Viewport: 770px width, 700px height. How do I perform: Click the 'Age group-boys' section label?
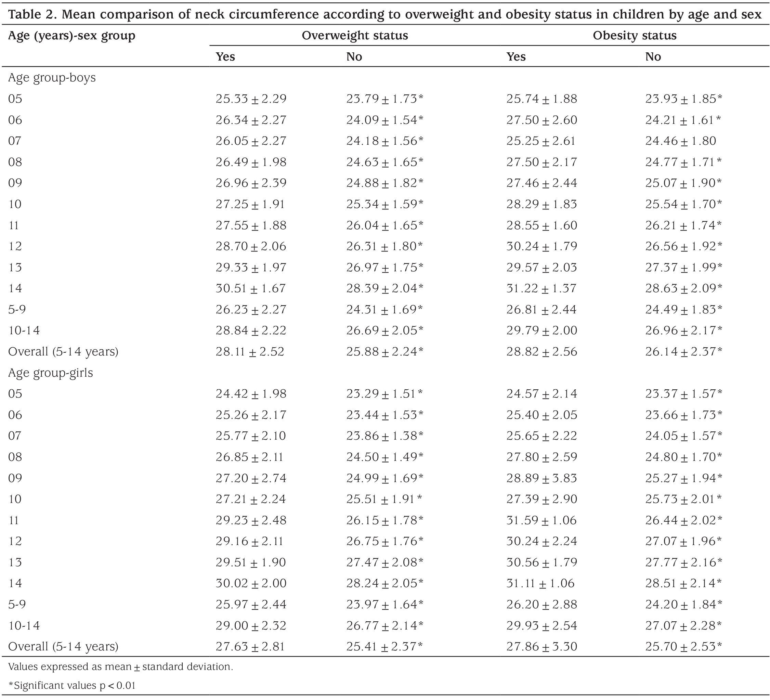coord(52,78)
